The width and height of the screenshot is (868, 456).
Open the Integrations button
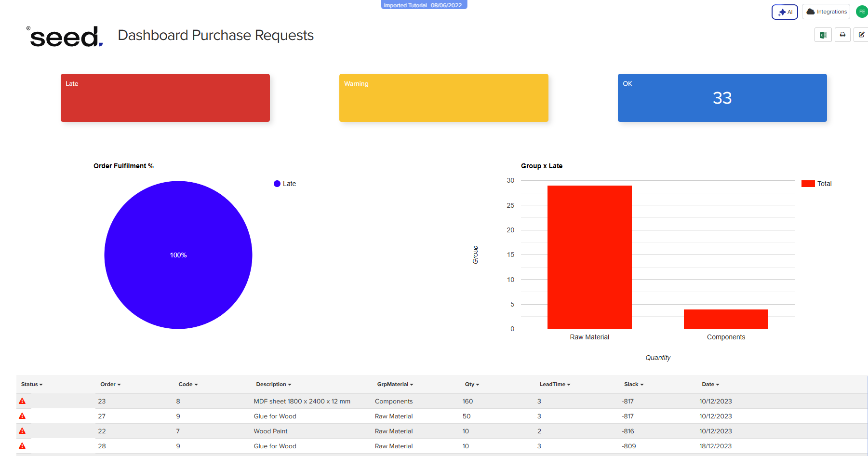click(826, 12)
